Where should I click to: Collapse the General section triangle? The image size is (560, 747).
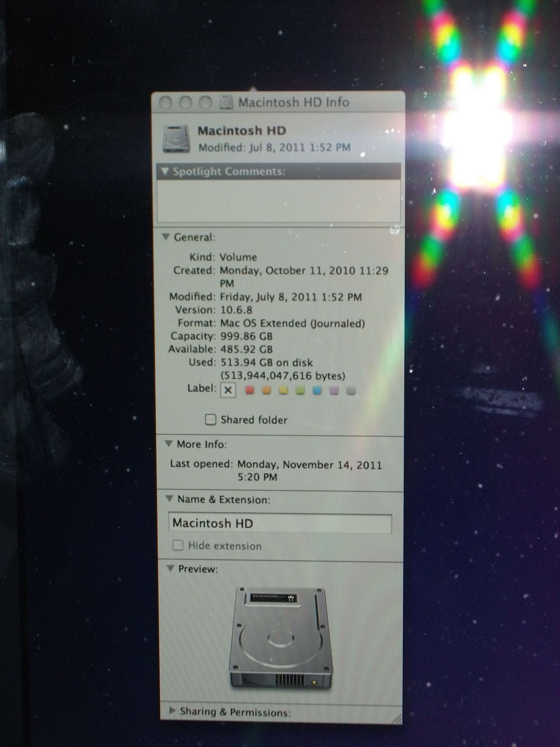pos(166,237)
